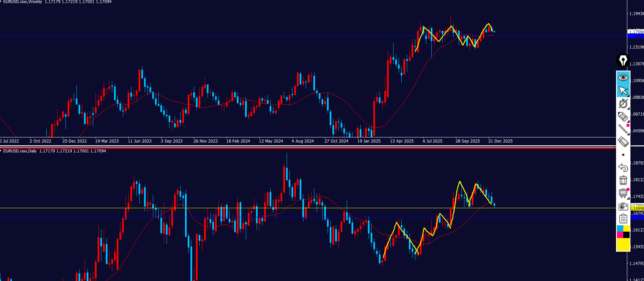The width and height of the screenshot is (644, 281).
Task: Click the yellow 1.16996 price label
Action: click(x=637, y=208)
